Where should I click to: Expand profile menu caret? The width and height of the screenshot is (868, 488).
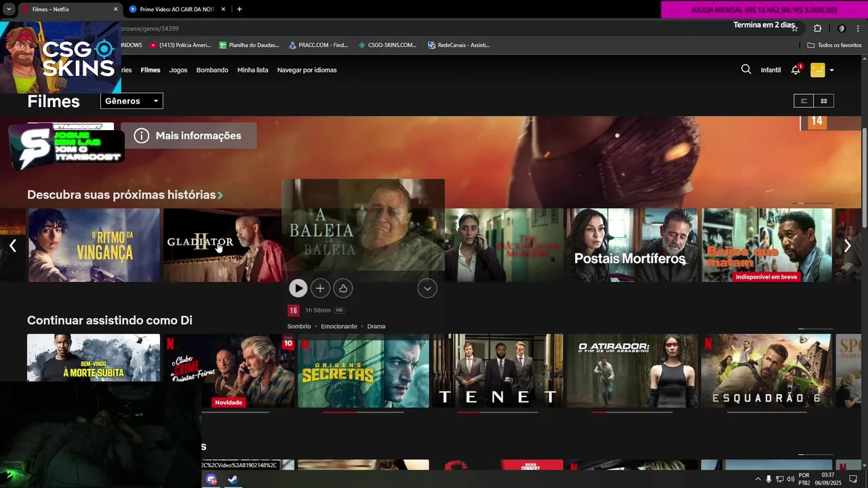click(x=831, y=70)
